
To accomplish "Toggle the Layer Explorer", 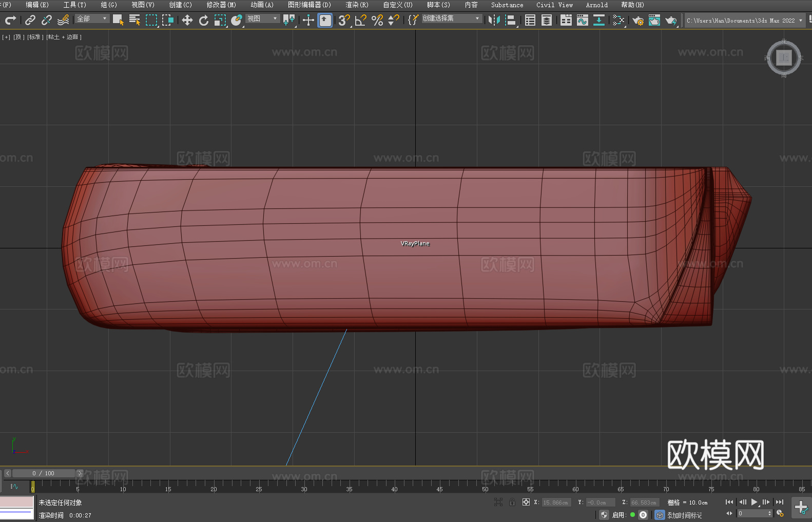I will [547, 20].
